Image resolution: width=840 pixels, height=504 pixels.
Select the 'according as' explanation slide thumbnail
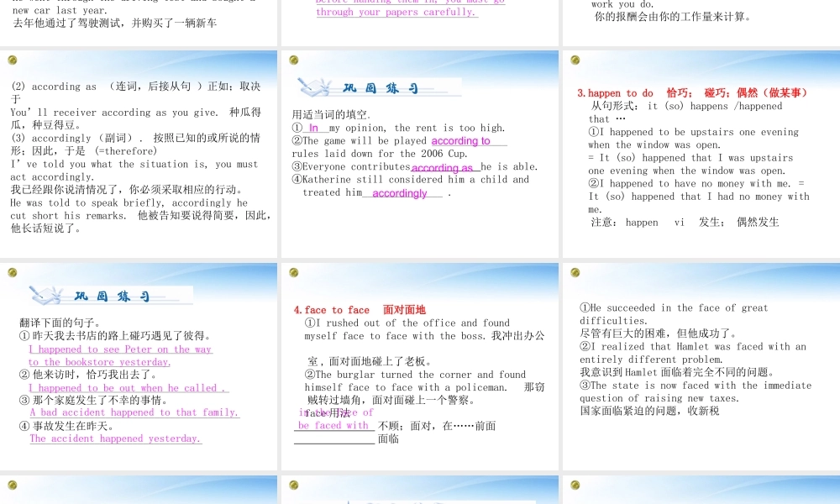[x=139, y=154]
